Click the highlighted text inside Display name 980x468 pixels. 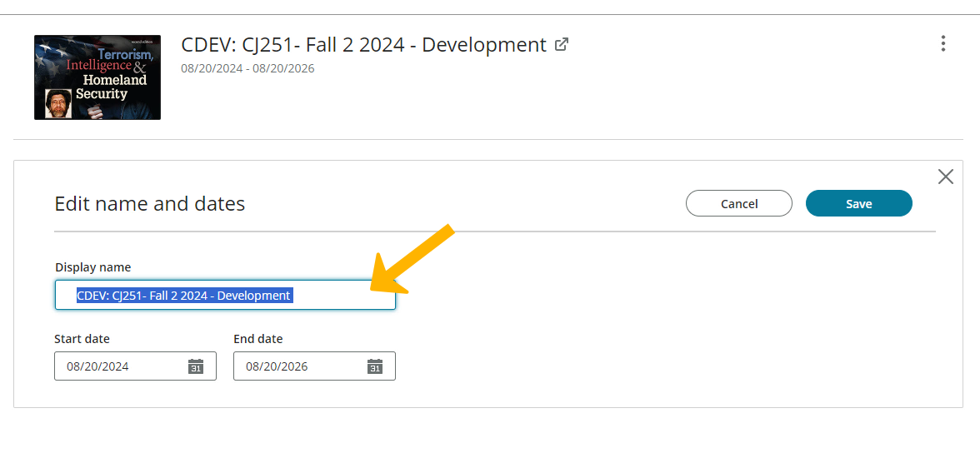[184, 296]
